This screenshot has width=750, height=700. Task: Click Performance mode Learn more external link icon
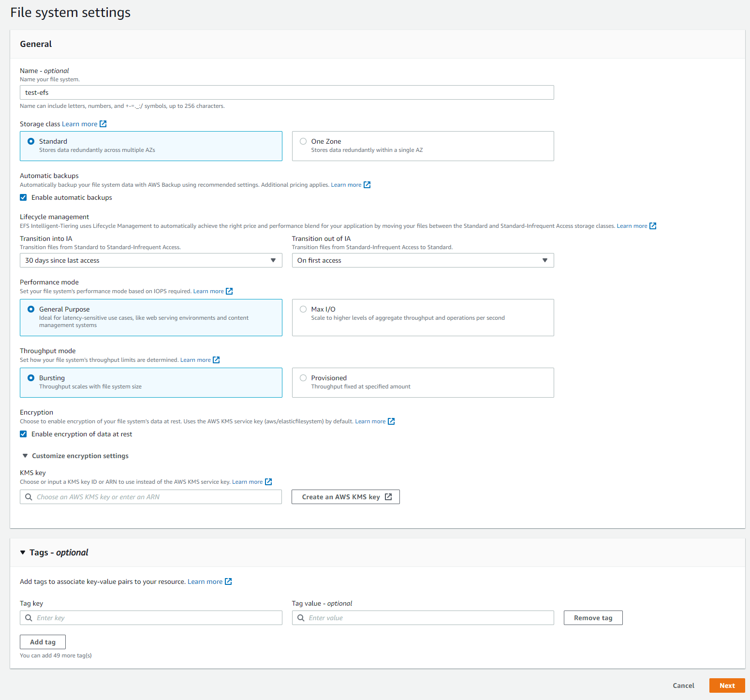point(230,291)
